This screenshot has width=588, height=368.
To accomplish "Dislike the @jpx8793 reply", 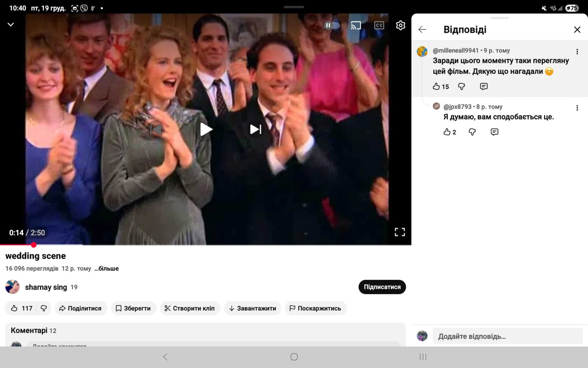I will click(x=472, y=132).
